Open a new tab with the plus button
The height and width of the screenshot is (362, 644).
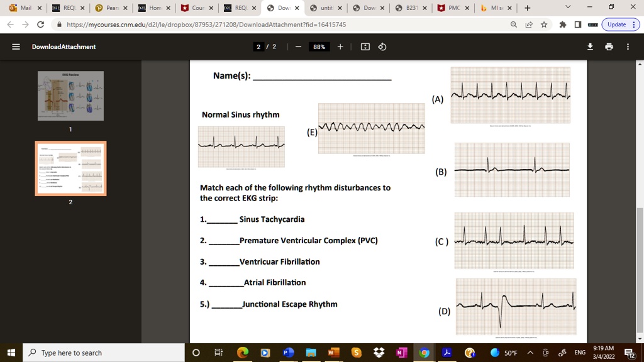pos(527,8)
